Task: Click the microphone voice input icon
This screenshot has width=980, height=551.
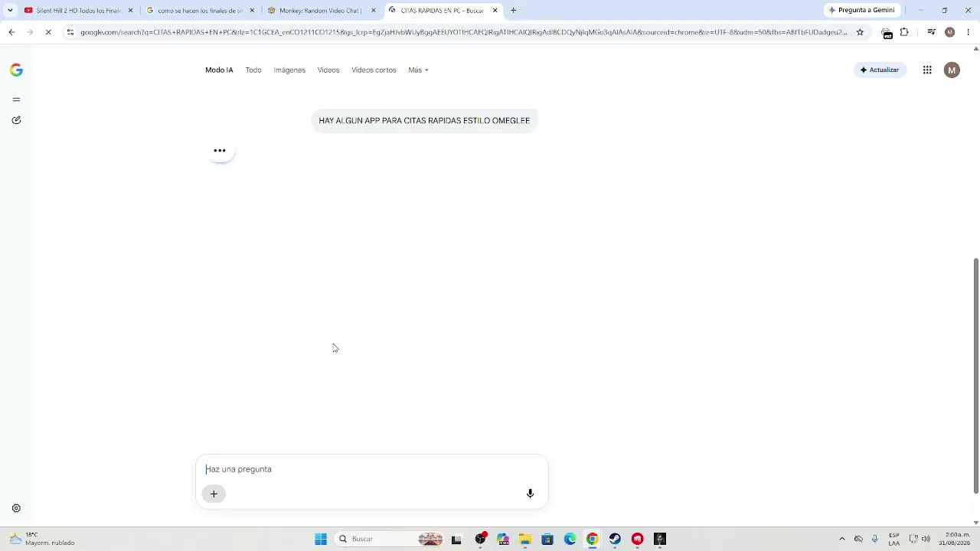Action: (530, 494)
